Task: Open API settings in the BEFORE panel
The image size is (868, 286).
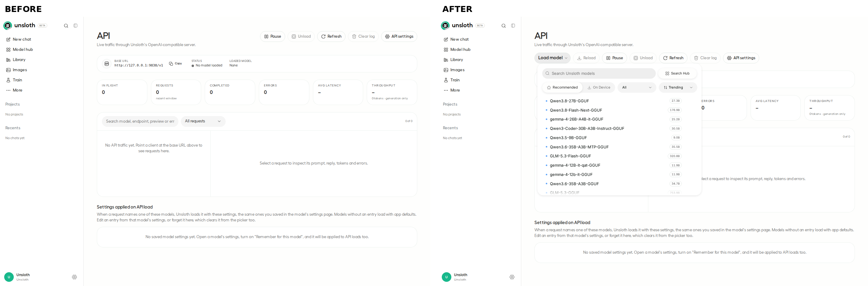Action: pyautogui.click(x=399, y=36)
